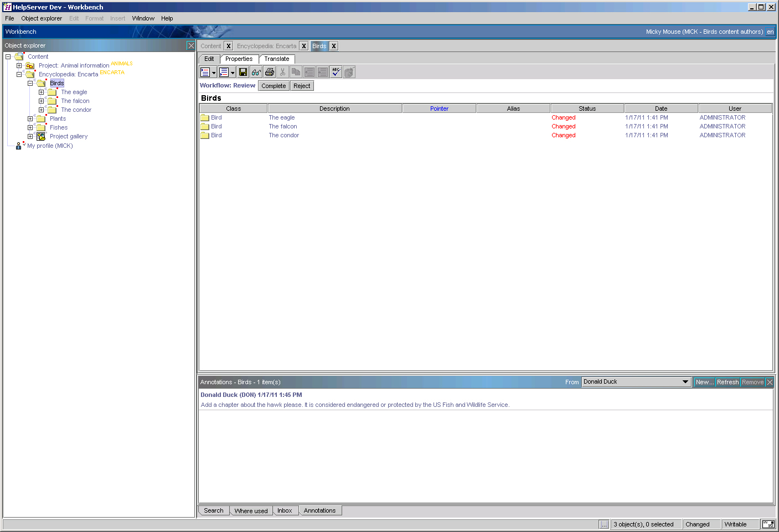The width and height of the screenshot is (779, 532).
Task: Click the status bar window-layout icon
Action: [x=768, y=524]
